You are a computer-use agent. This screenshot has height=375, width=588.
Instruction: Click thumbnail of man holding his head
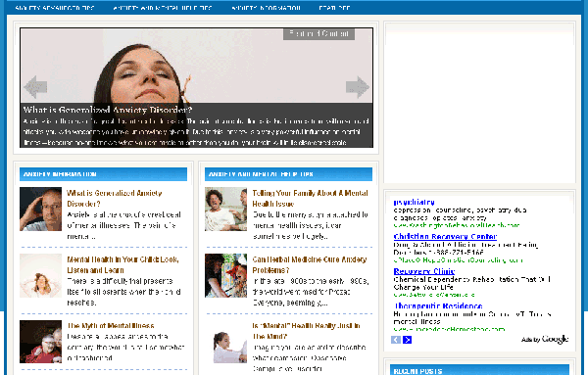[x=40, y=210]
